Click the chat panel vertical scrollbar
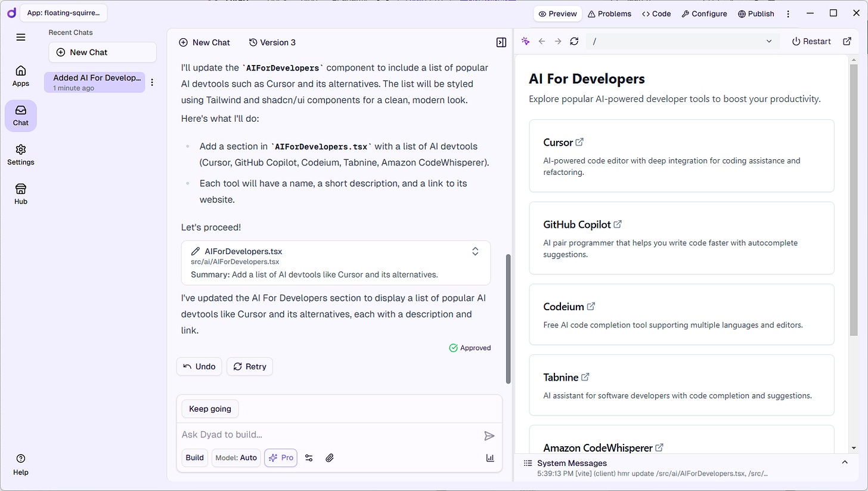The image size is (868, 491). tap(508, 319)
